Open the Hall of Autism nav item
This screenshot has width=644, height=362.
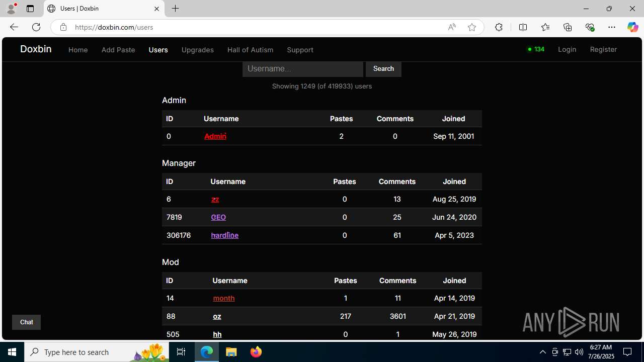pyautogui.click(x=250, y=50)
